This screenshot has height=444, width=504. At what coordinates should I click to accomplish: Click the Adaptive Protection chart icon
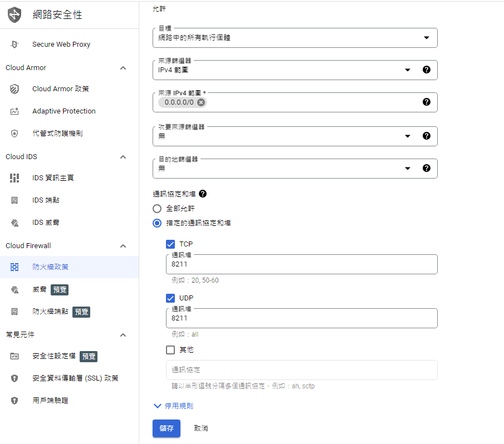coord(14,111)
